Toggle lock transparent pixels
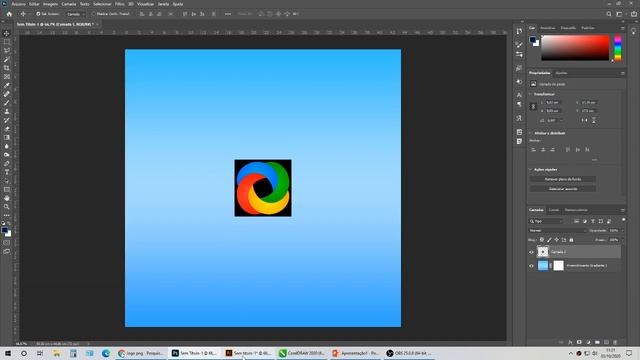 (542, 240)
